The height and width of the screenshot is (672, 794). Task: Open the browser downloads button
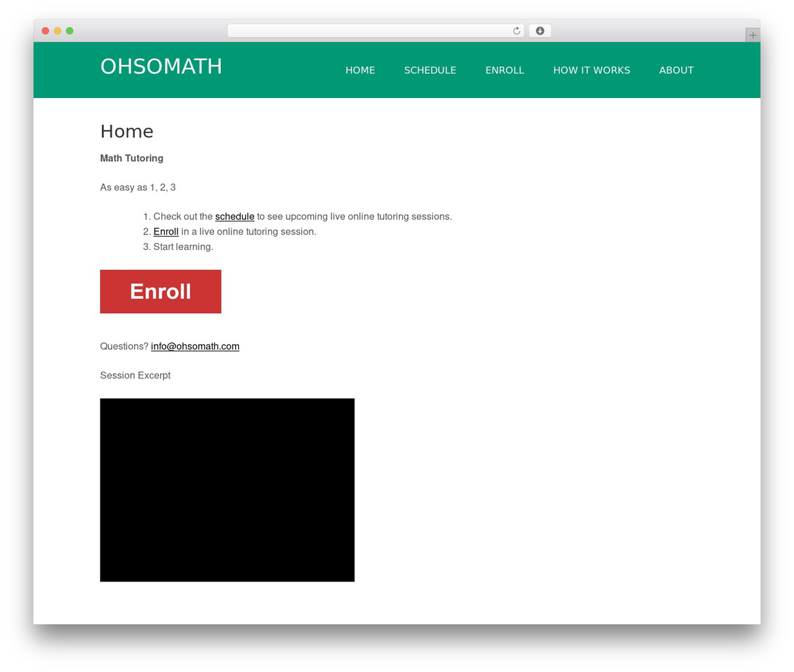(x=540, y=31)
